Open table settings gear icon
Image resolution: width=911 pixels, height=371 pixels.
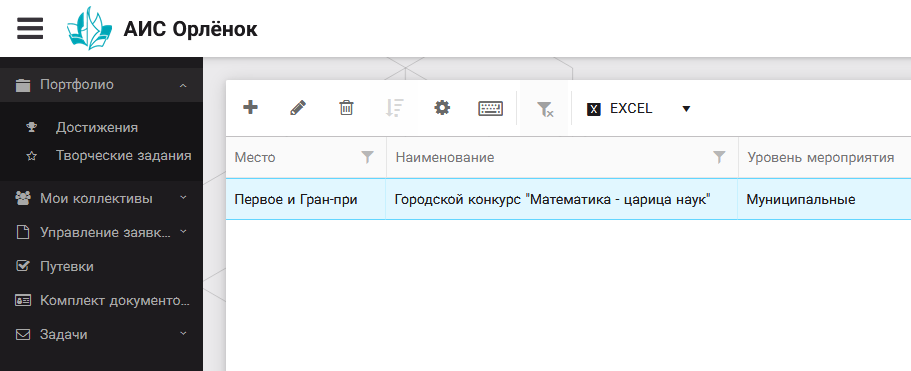point(442,107)
